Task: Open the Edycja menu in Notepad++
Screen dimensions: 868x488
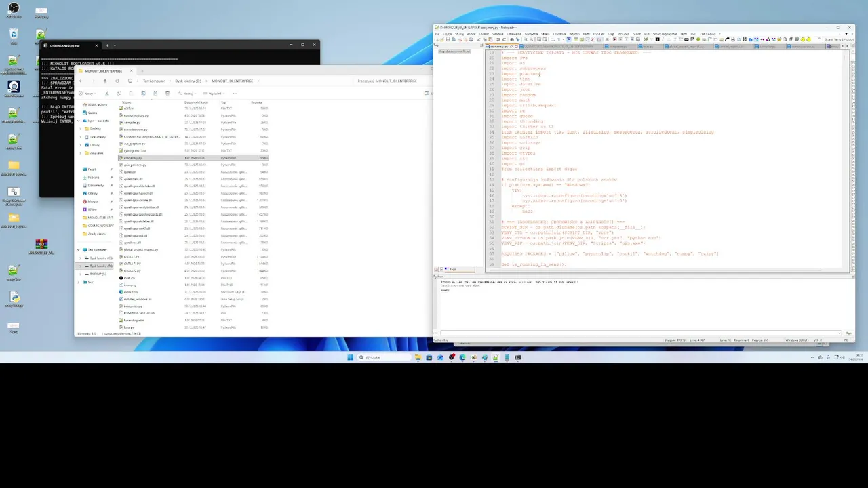Action: click(448, 34)
